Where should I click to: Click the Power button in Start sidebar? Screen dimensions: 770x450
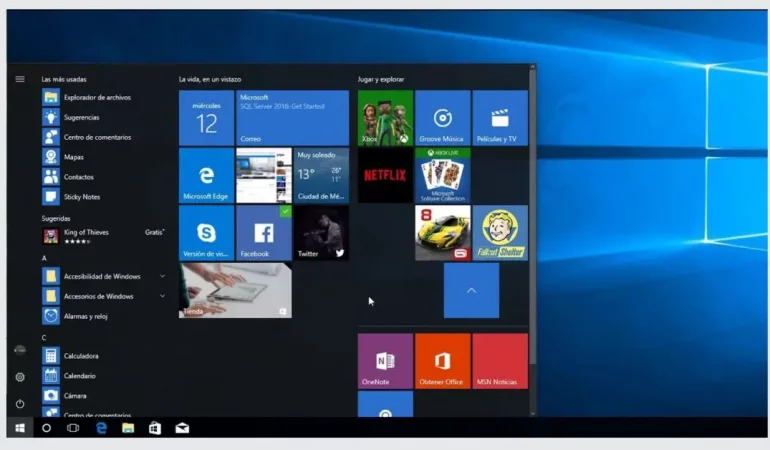pyautogui.click(x=20, y=404)
